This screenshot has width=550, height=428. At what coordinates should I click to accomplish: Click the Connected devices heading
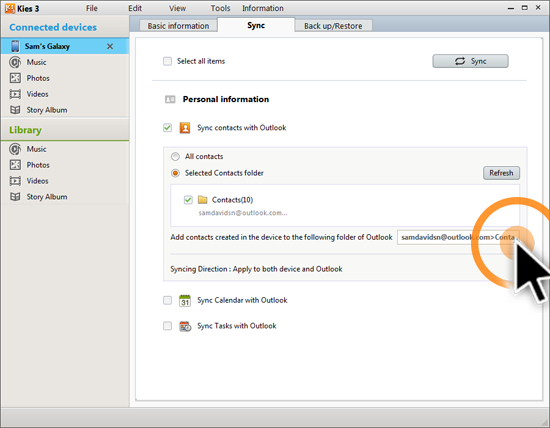click(53, 27)
